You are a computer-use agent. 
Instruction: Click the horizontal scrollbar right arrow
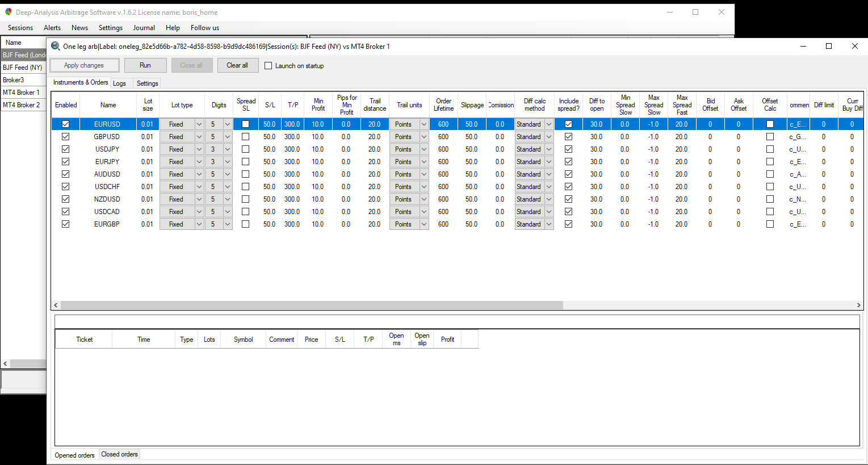(858, 305)
